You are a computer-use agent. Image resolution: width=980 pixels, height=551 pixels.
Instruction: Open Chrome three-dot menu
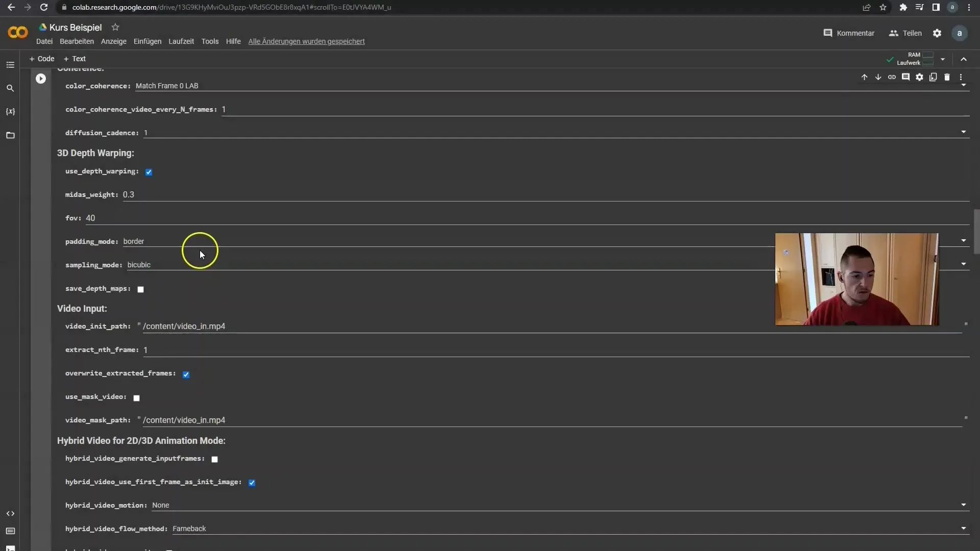coord(969,7)
